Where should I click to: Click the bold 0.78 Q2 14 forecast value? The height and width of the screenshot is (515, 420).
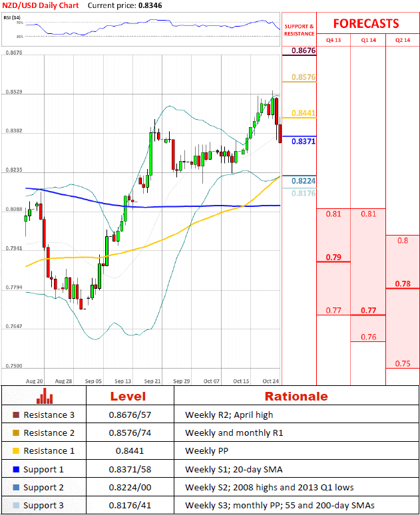click(403, 283)
